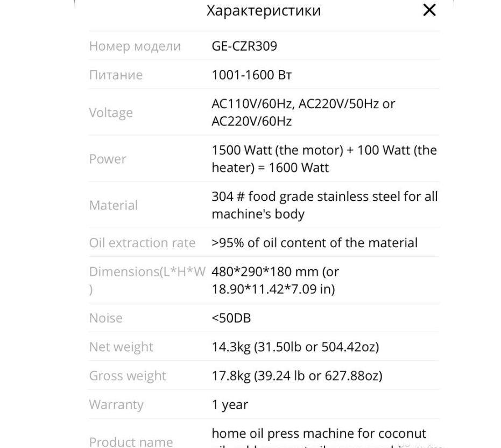Click the 1 year warranty value

coord(230,404)
